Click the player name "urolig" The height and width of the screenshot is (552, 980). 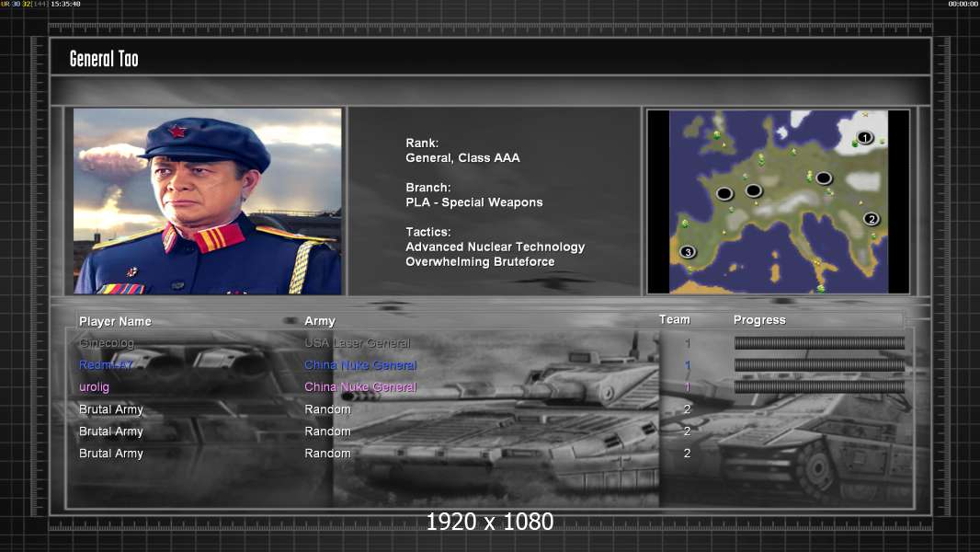coord(94,387)
